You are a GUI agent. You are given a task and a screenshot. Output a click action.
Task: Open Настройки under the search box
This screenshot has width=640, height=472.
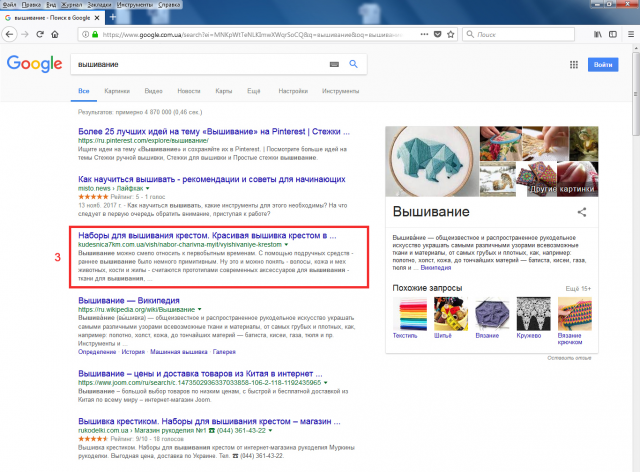pyautogui.click(x=293, y=91)
